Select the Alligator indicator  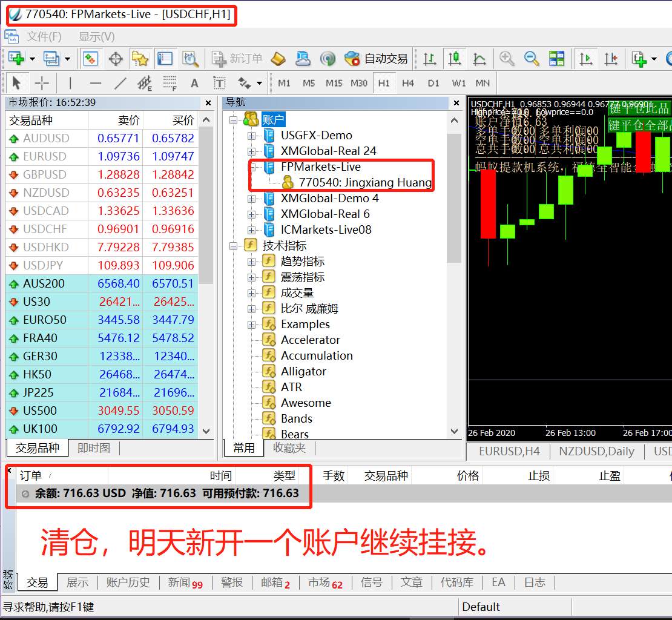pos(303,372)
